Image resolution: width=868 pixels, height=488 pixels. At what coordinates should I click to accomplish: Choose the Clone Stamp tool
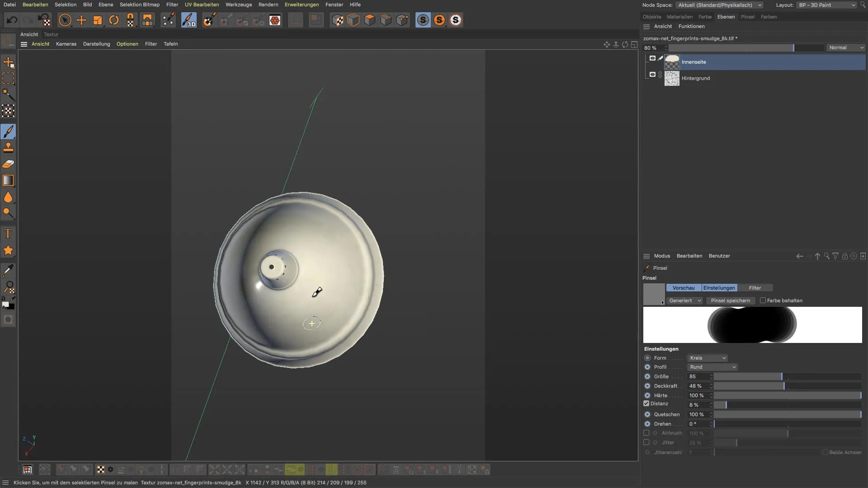tap(9, 148)
